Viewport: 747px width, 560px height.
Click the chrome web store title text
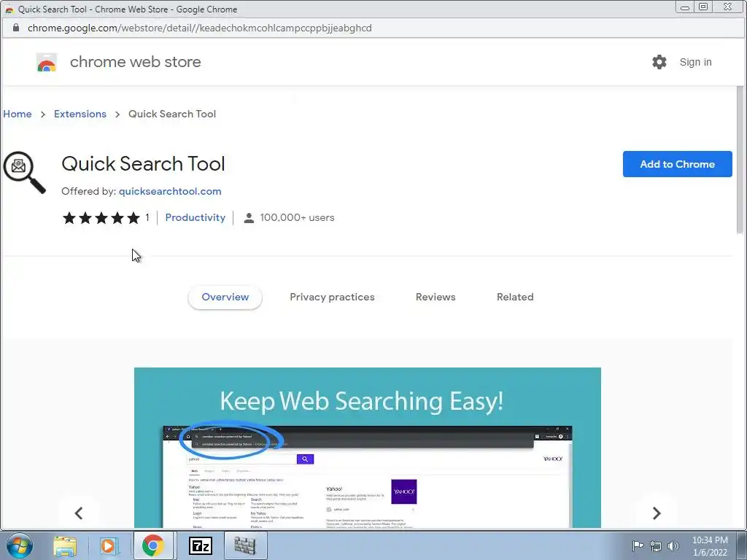(x=135, y=62)
